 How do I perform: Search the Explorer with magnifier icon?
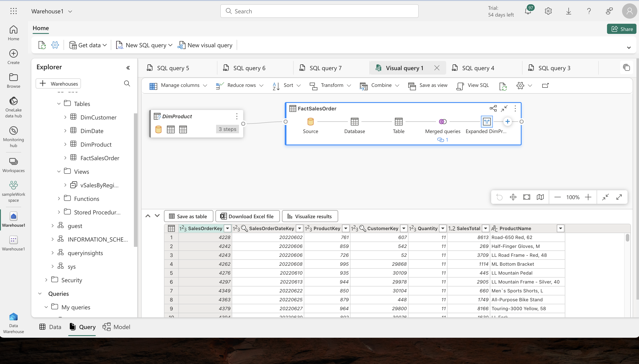pos(127,83)
